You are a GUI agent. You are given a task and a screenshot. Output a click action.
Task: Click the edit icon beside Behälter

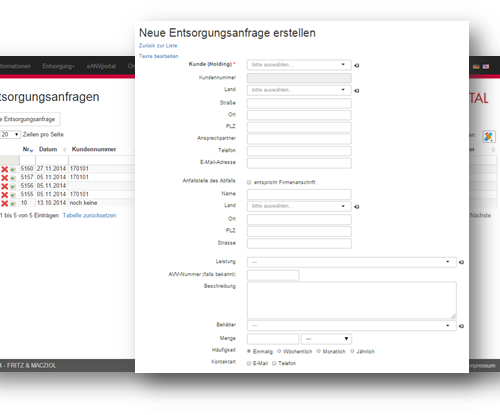coord(461,326)
